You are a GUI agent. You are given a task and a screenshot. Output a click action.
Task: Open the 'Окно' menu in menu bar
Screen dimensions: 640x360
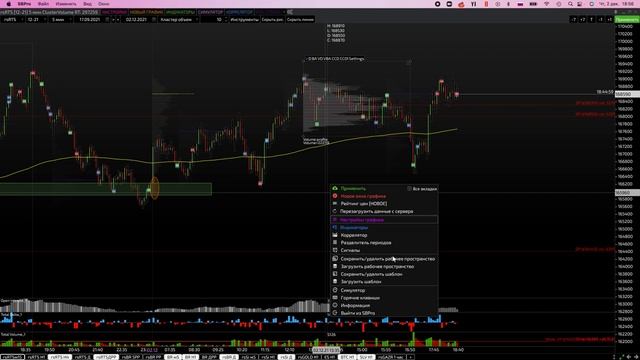point(104,4)
